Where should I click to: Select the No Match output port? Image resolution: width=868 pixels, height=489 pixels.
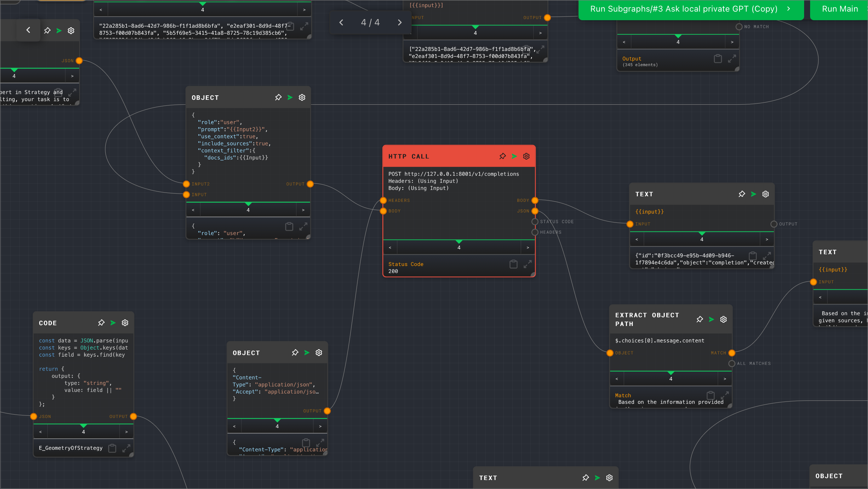pyautogui.click(x=739, y=27)
